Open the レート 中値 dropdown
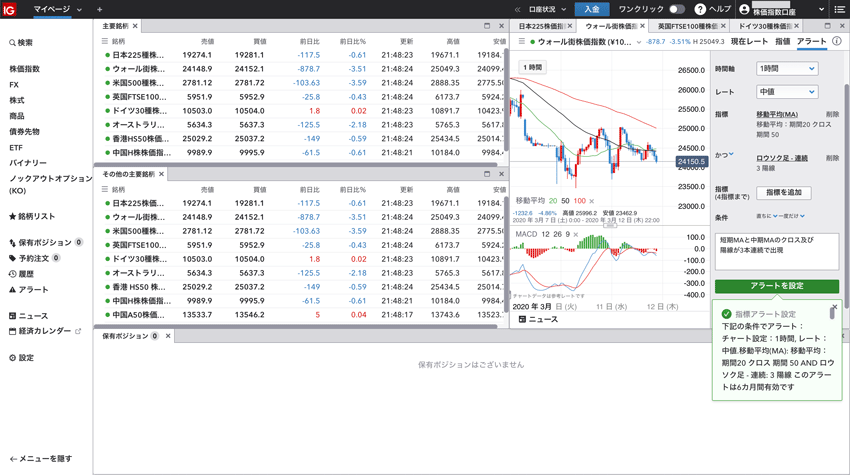This screenshot has width=850, height=475. click(x=787, y=92)
